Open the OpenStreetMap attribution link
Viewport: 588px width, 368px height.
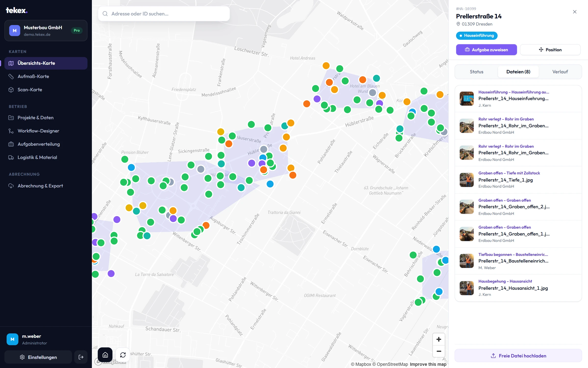(x=390, y=364)
